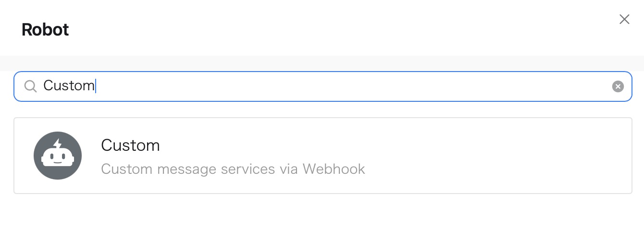Choose the Custom webhook robot card
The width and height of the screenshot is (644, 243).
[x=322, y=156]
